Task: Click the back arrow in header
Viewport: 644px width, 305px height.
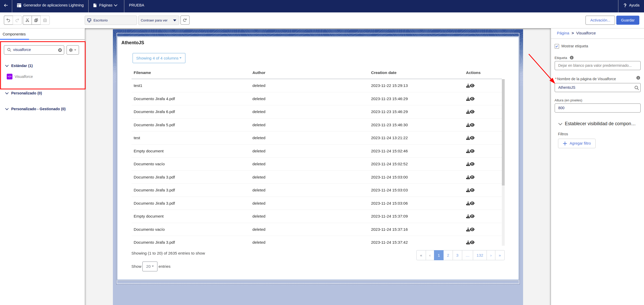Action: point(6,5)
